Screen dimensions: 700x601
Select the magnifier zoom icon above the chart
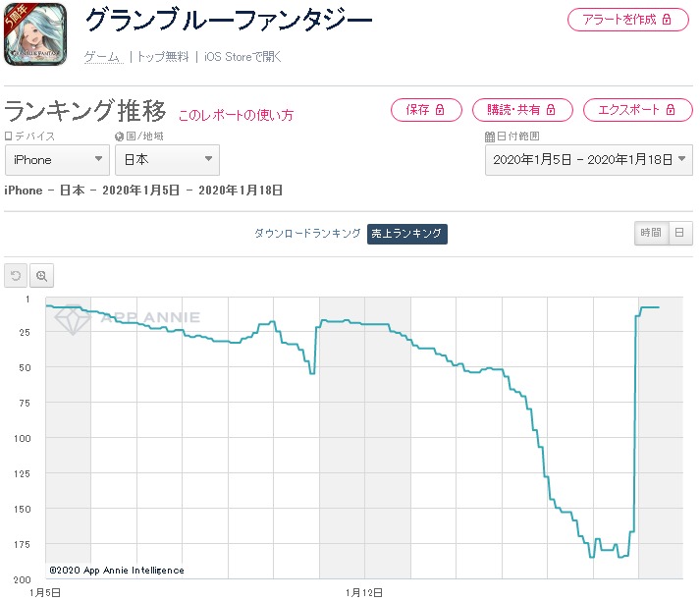[x=41, y=276]
